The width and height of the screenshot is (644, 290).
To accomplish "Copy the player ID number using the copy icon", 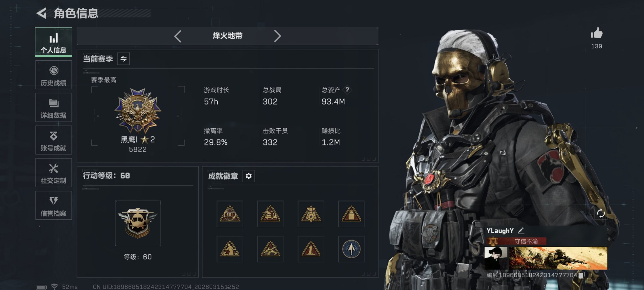I will click(x=581, y=275).
